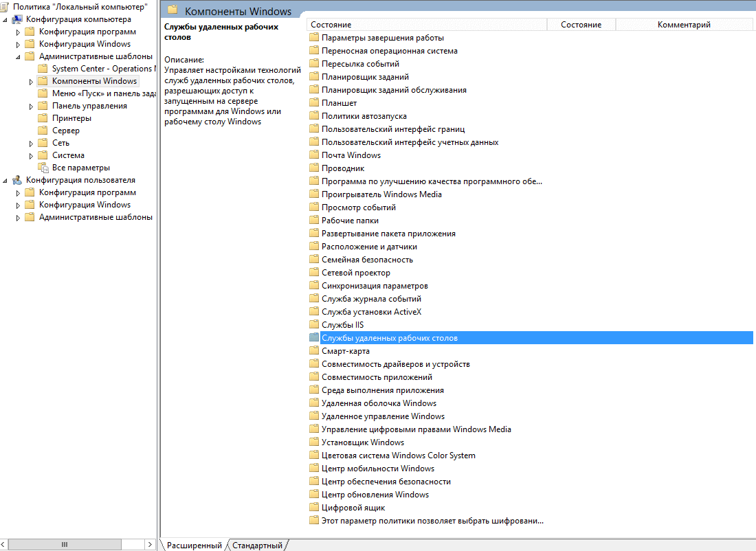Click the right arrow of tree scrollbar
The image size is (756, 551).
point(150,545)
